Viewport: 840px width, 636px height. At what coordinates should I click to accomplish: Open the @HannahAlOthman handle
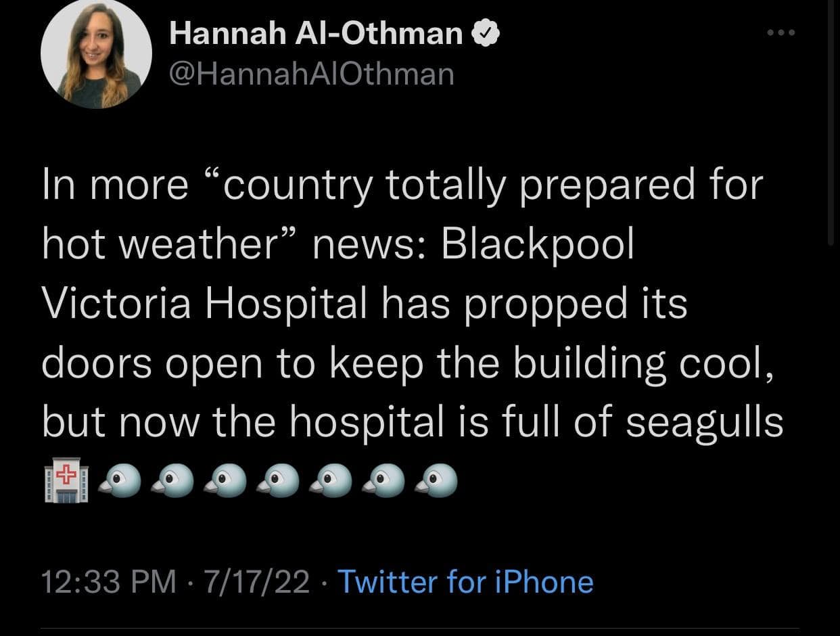[x=312, y=74]
